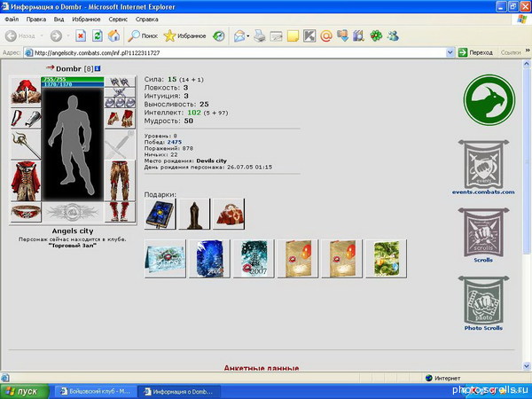This screenshot has width=532, height=399.
Task: Click the Print icon in toolbar
Action: click(x=260, y=35)
